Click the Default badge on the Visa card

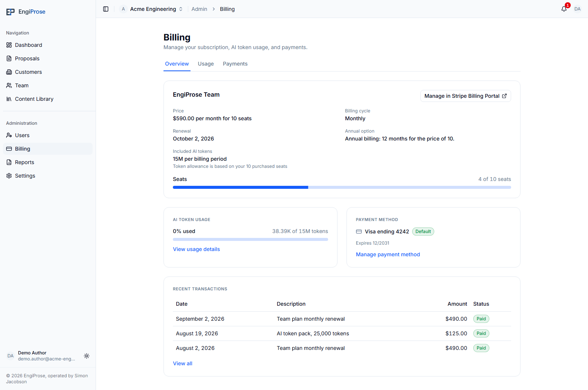point(423,232)
